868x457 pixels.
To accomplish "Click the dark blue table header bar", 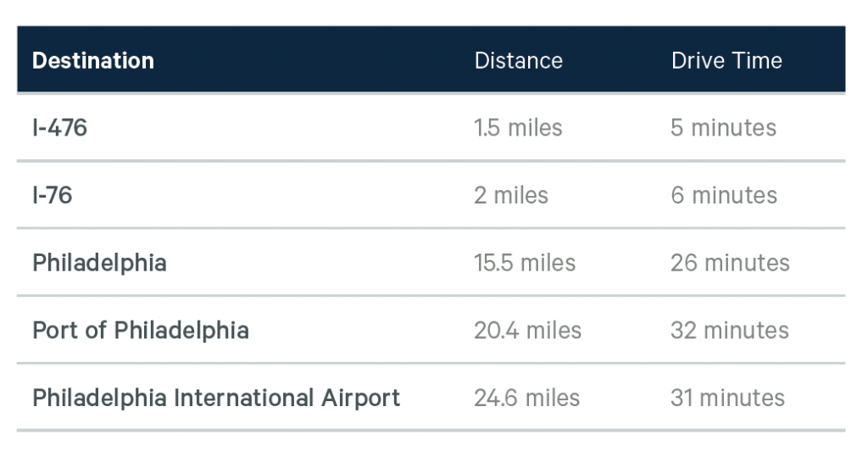I will (339, 61).
